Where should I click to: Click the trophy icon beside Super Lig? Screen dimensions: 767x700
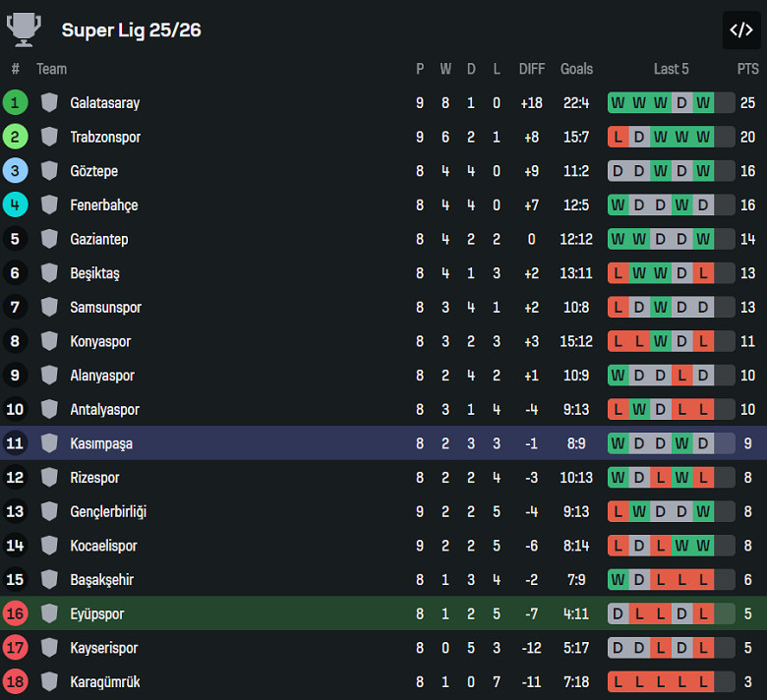[24, 29]
